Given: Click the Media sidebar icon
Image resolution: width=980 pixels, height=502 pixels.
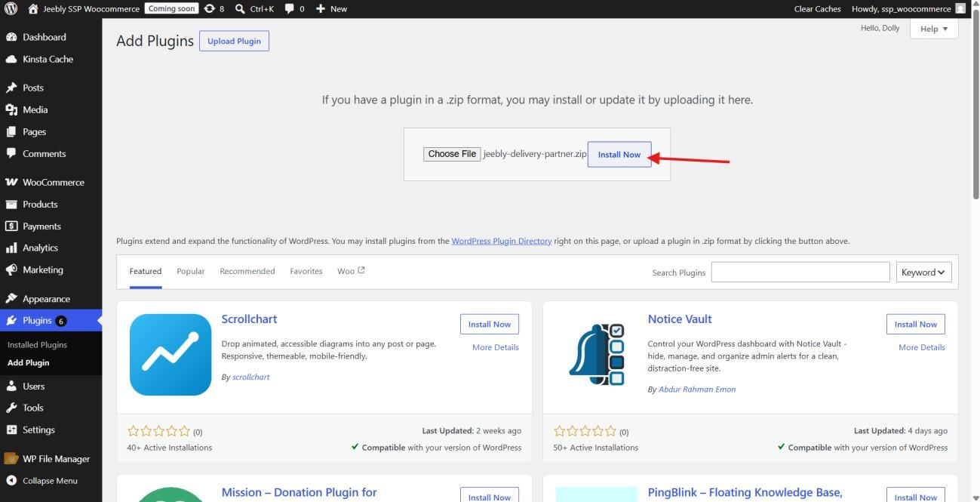Looking at the screenshot, I should click(11, 109).
